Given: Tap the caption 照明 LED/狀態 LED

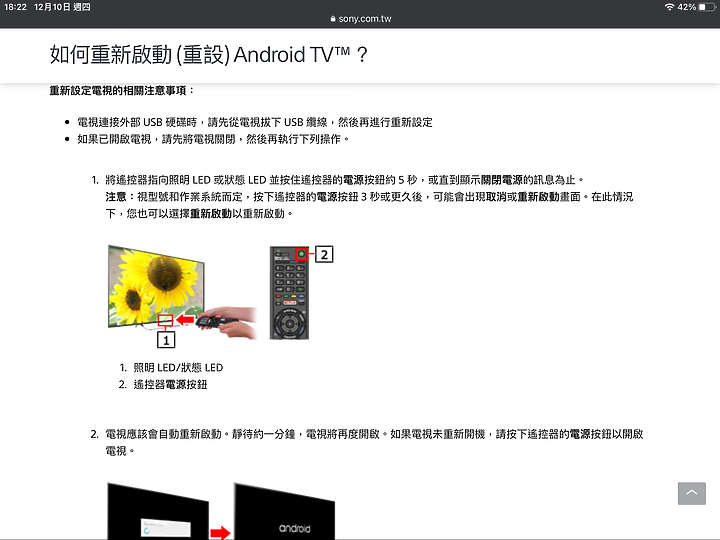Looking at the screenshot, I should 178,367.
